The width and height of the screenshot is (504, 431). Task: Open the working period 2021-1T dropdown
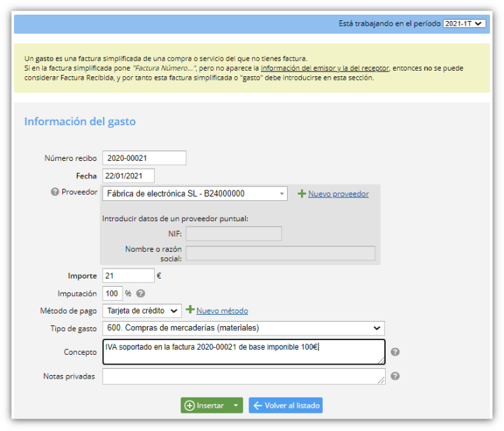click(x=464, y=24)
